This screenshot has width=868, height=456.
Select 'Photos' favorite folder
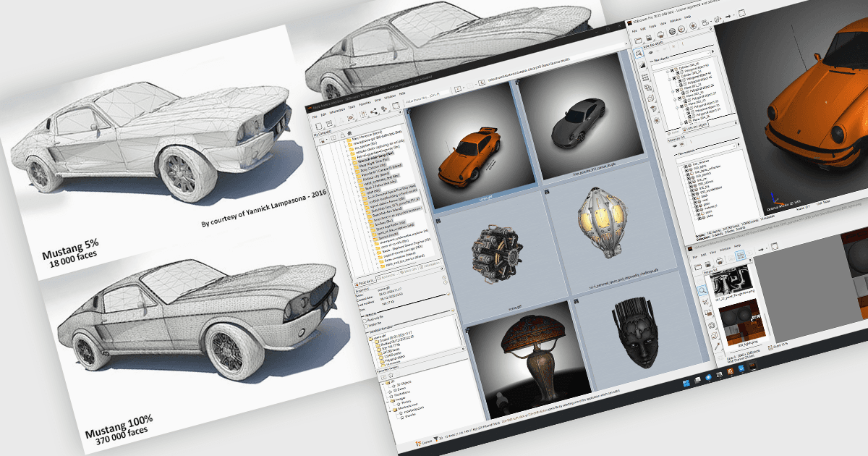[x=406, y=402]
